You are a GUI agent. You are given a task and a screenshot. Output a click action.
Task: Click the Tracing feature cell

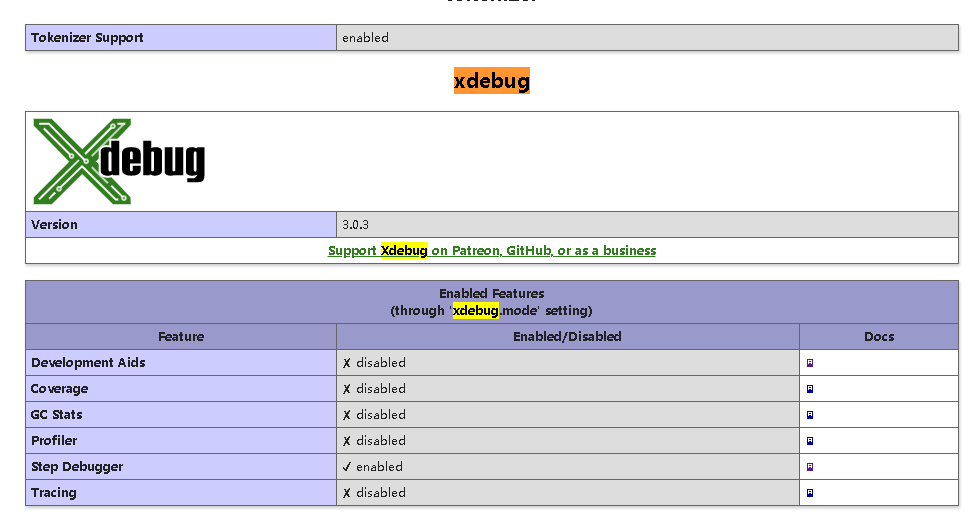(181, 493)
